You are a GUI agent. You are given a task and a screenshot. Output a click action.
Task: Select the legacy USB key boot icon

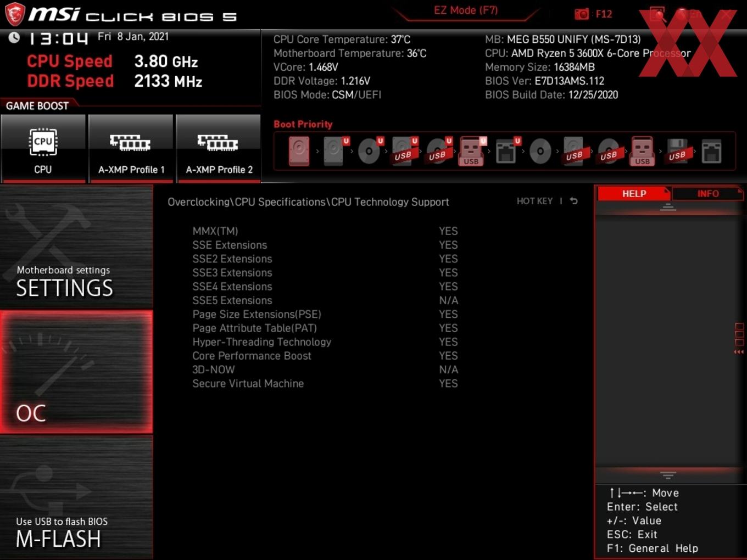[x=643, y=151]
